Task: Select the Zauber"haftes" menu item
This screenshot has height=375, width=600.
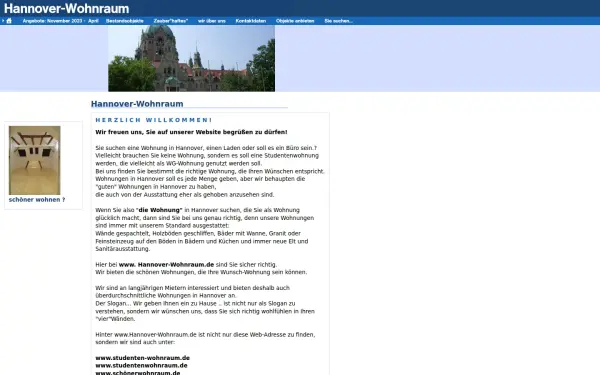Action: [x=171, y=21]
